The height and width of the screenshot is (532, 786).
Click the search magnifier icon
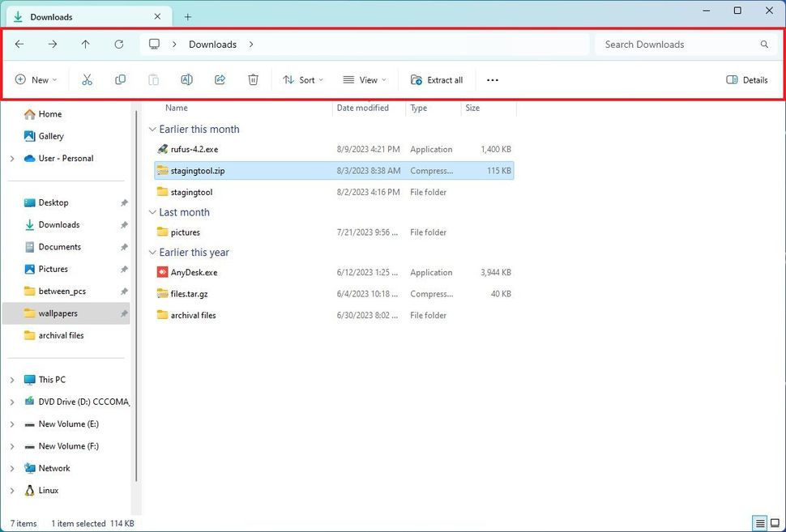(x=764, y=44)
